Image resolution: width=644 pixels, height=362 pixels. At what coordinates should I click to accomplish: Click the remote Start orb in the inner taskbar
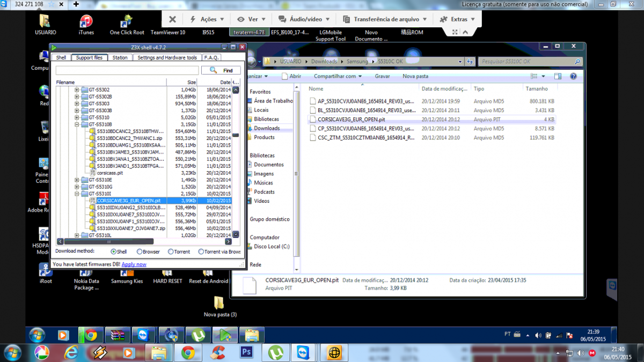point(37,335)
